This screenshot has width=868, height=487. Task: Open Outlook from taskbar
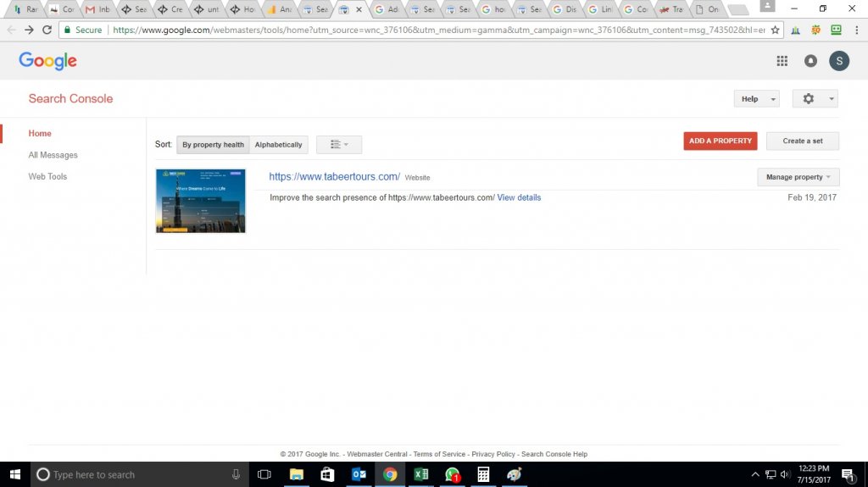pos(359,474)
